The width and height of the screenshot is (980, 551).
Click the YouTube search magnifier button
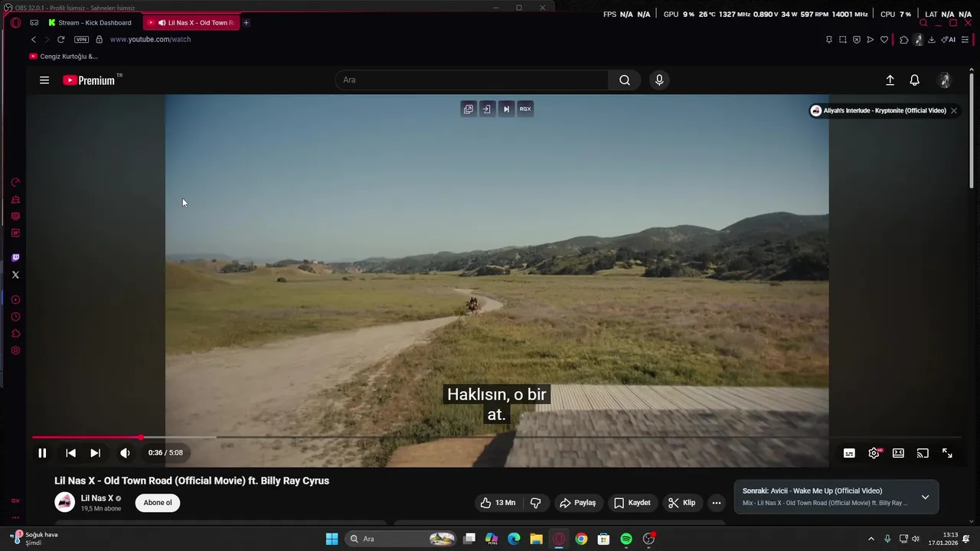pyautogui.click(x=625, y=80)
